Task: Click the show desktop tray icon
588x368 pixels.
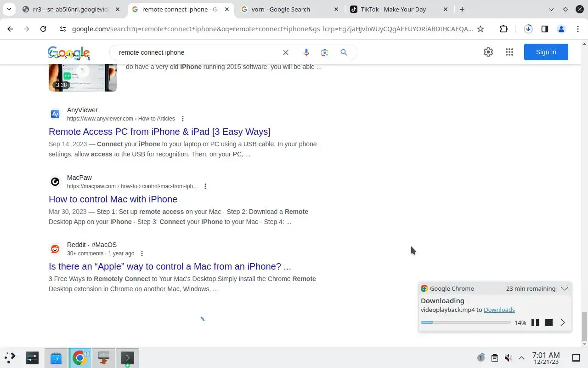Action: pyautogui.click(x=576, y=358)
